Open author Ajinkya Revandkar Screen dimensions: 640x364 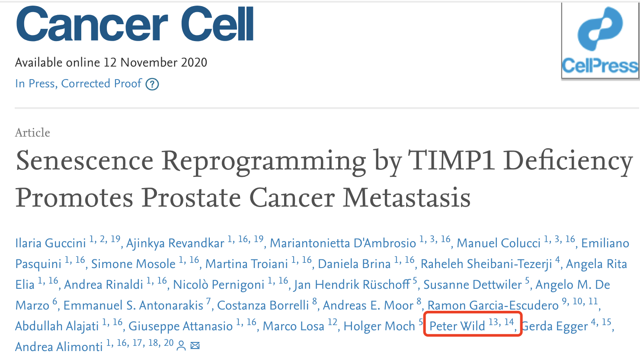click(x=175, y=243)
